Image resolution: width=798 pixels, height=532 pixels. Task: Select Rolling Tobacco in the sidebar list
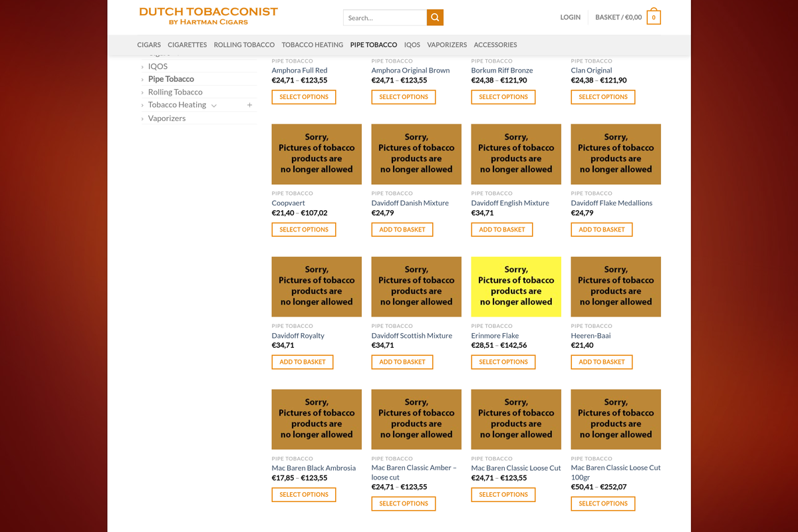(175, 92)
